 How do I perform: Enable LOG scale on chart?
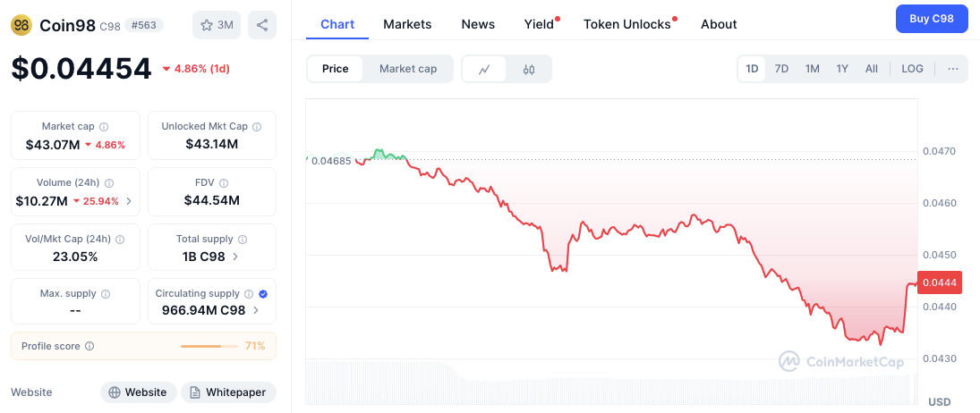pyautogui.click(x=912, y=69)
